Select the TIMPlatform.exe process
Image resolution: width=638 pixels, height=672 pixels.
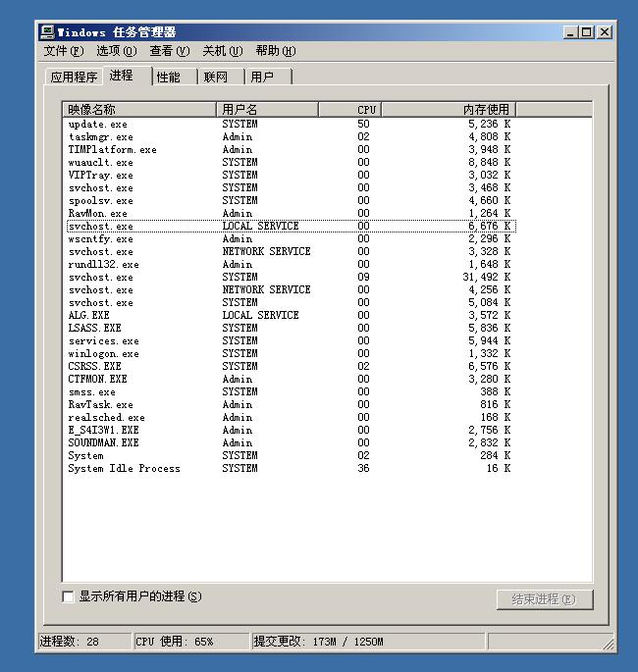click(292, 149)
